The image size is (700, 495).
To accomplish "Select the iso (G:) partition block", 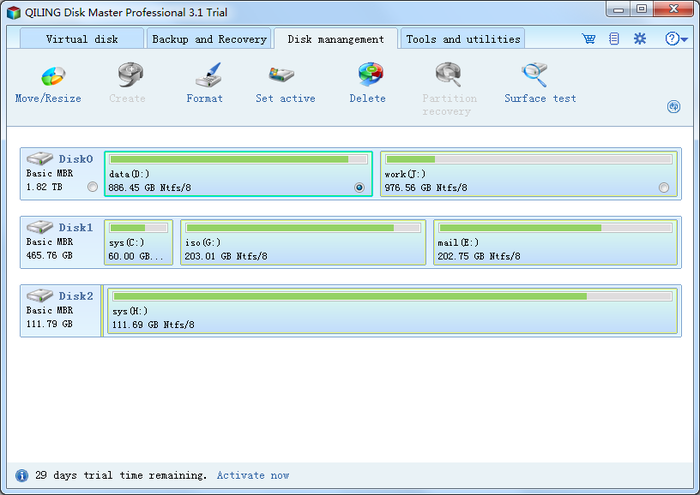I will (303, 242).
